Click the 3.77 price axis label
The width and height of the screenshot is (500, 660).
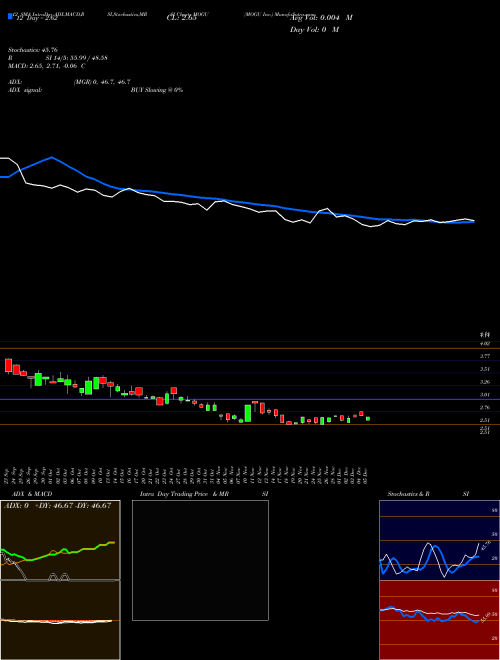coord(485,356)
